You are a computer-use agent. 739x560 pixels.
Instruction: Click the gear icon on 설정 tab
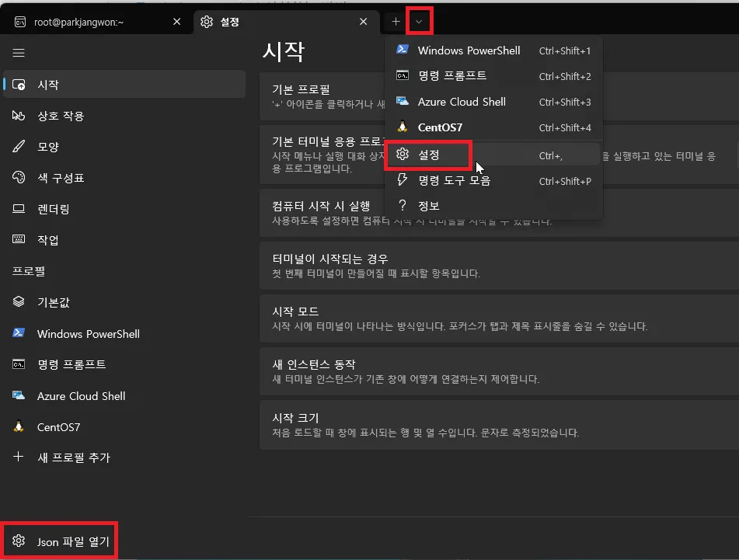tap(207, 22)
